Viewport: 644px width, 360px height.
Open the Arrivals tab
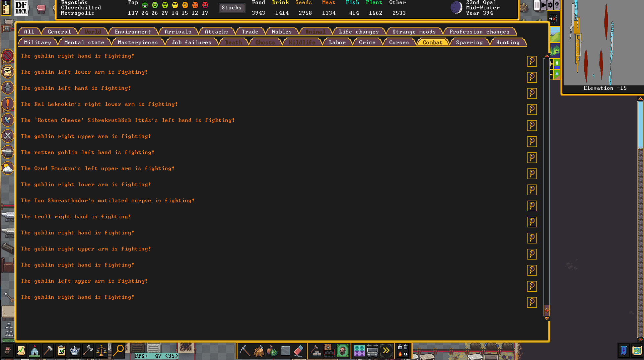pos(178,31)
